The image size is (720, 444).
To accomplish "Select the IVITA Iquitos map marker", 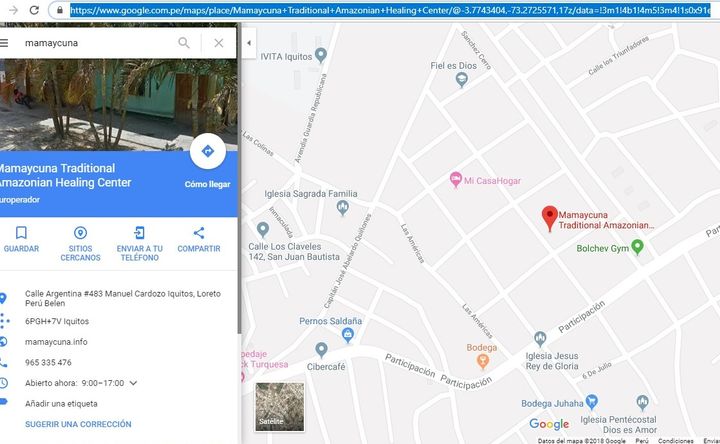I will [x=321, y=55].
